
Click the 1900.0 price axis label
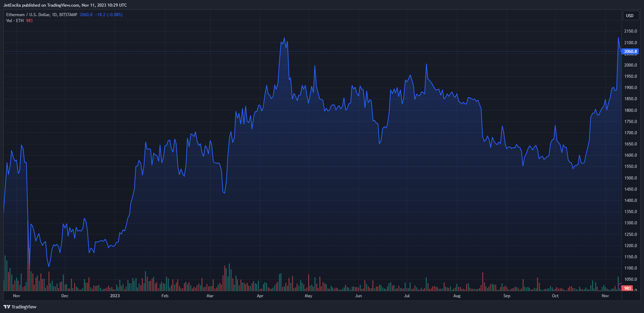coord(630,88)
